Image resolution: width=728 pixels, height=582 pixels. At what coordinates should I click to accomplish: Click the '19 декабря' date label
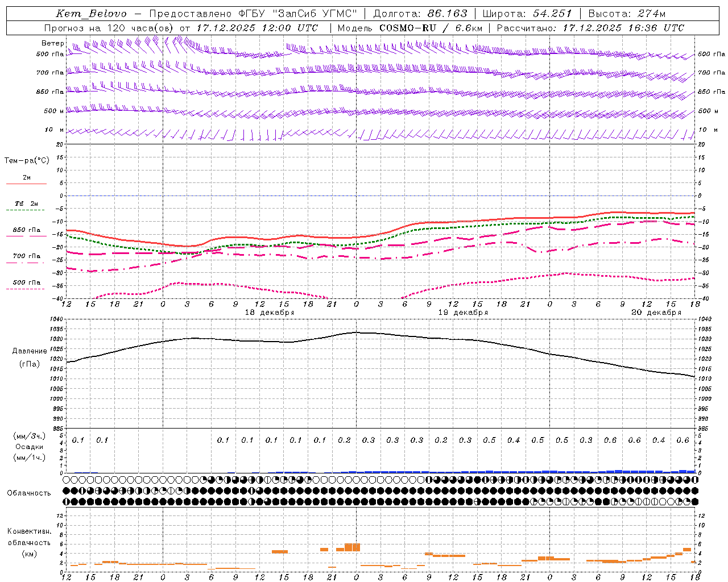click(x=463, y=313)
